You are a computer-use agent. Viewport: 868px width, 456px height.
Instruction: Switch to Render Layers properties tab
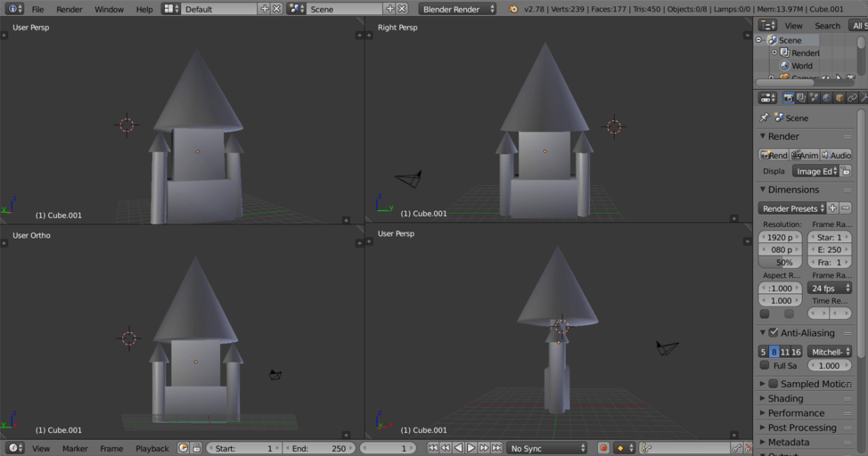(801, 98)
